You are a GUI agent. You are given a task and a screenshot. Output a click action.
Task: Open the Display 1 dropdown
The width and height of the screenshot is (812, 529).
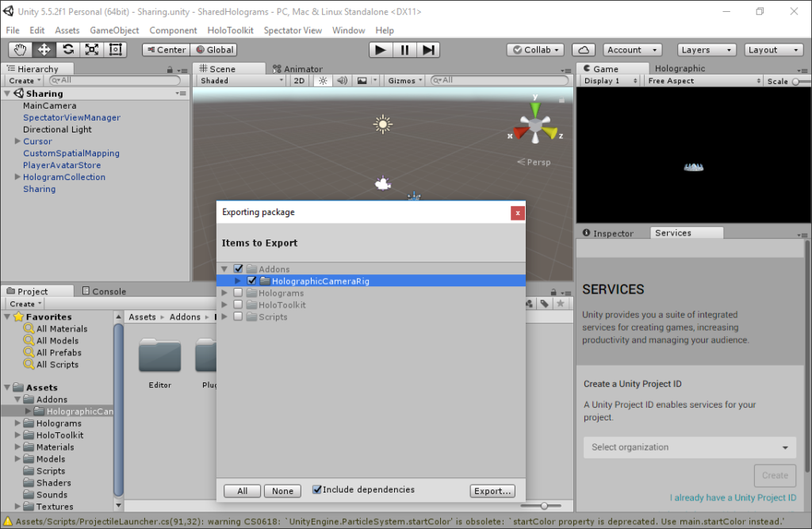[610, 81]
